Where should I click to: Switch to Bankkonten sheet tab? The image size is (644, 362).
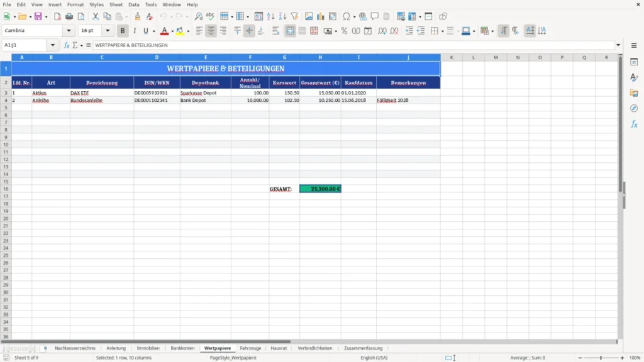182,348
